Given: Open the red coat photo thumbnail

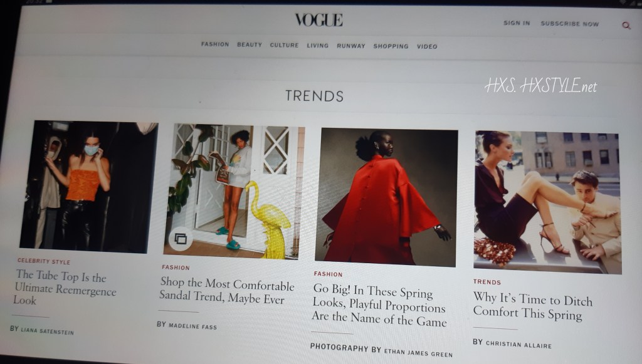Looking at the screenshot, I should pyautogui.click(x=386, y=197).
